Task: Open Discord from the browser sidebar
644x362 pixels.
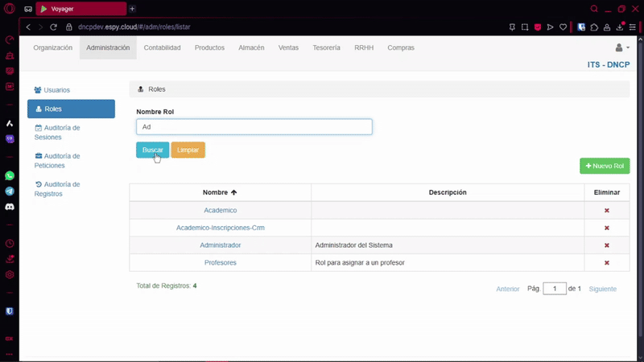Action: coord(10,207)
